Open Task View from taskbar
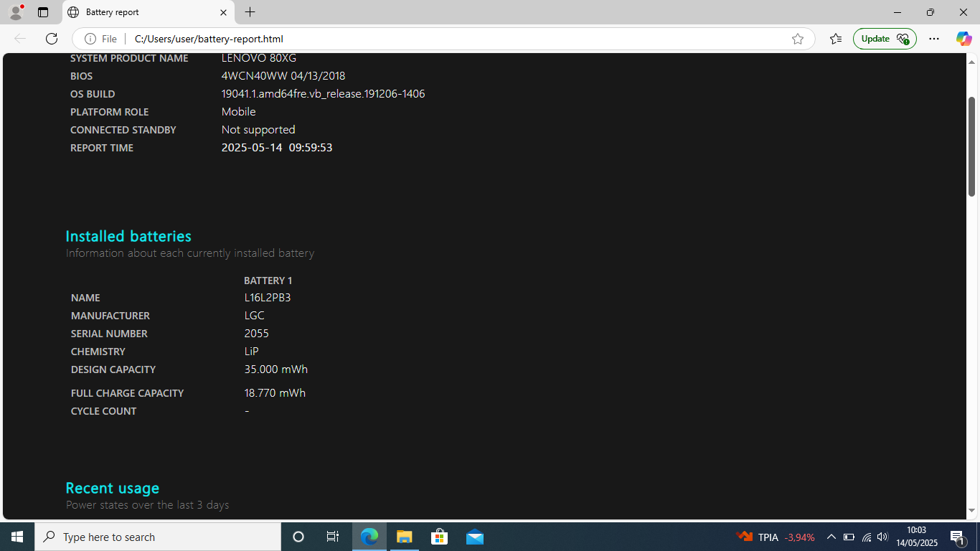Viewport: 980px width, 551px height. tap(333, 537)
